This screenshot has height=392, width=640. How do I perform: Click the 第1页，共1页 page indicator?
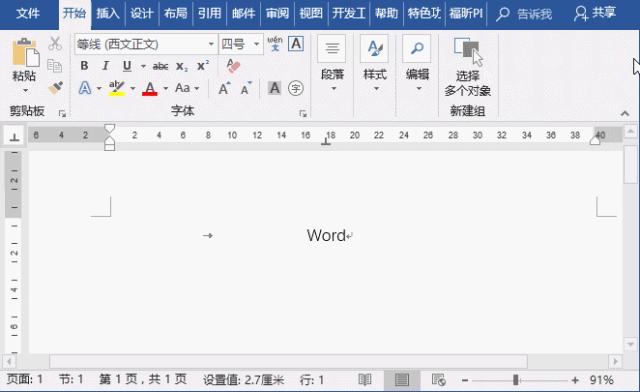[x=143, y=380]
